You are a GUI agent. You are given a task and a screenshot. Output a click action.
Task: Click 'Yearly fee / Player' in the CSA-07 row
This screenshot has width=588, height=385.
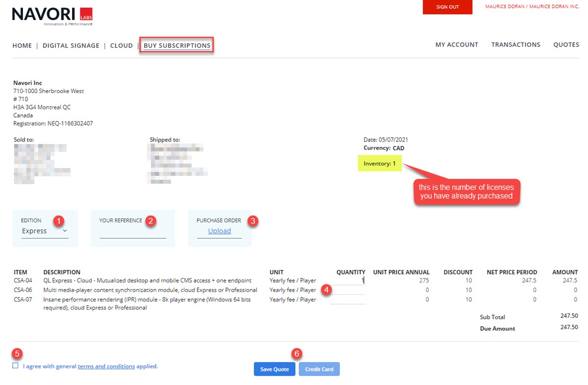point(293,299)
